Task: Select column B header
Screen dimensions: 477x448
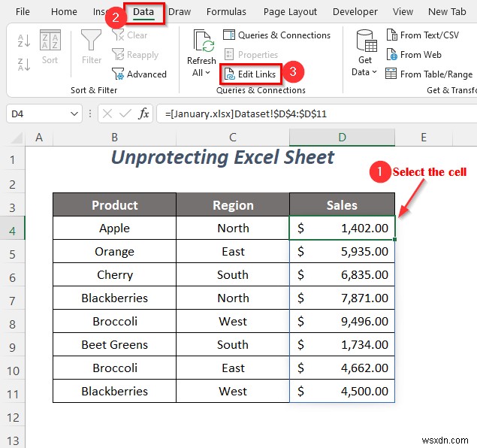Action: pos(114,138)
